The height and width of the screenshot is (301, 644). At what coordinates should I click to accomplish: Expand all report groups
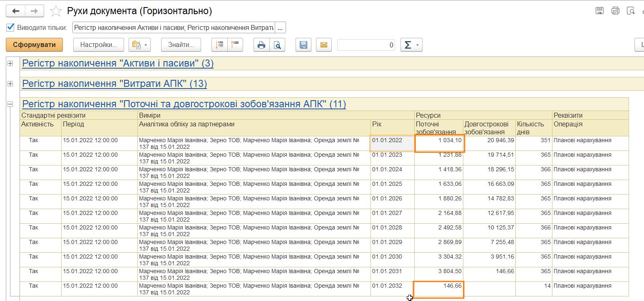tap(220, 45)
